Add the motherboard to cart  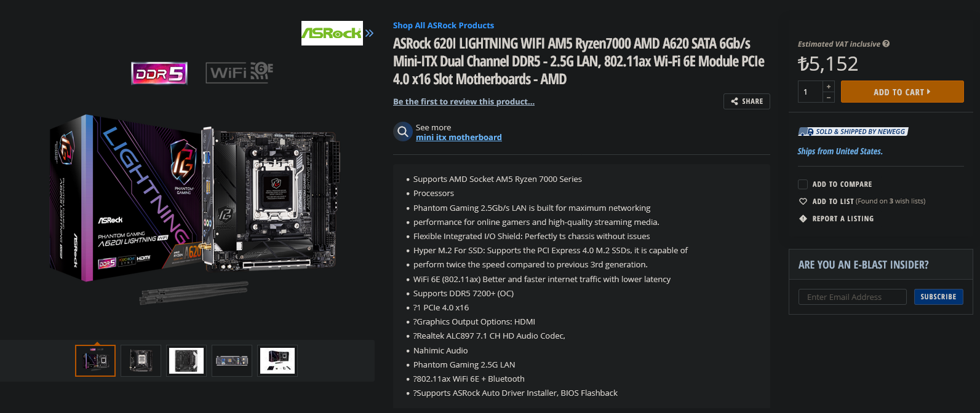902,92
